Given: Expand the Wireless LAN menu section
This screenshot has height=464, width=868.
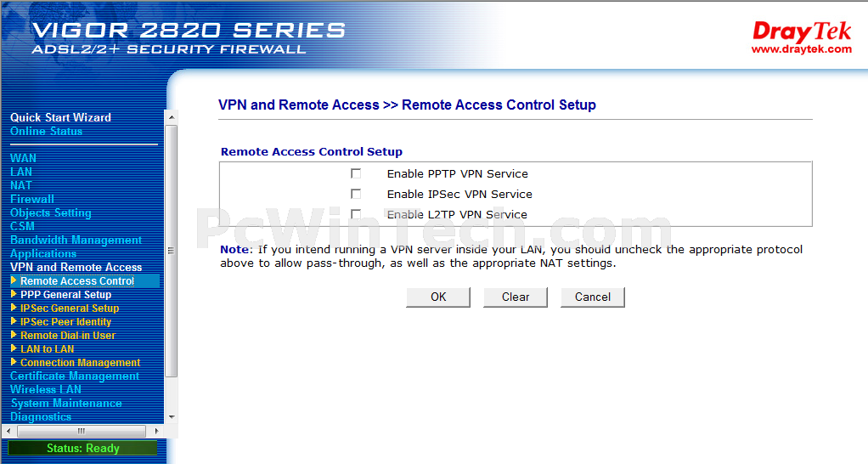Looking at the screenshot, I should [x=45, y=389].
